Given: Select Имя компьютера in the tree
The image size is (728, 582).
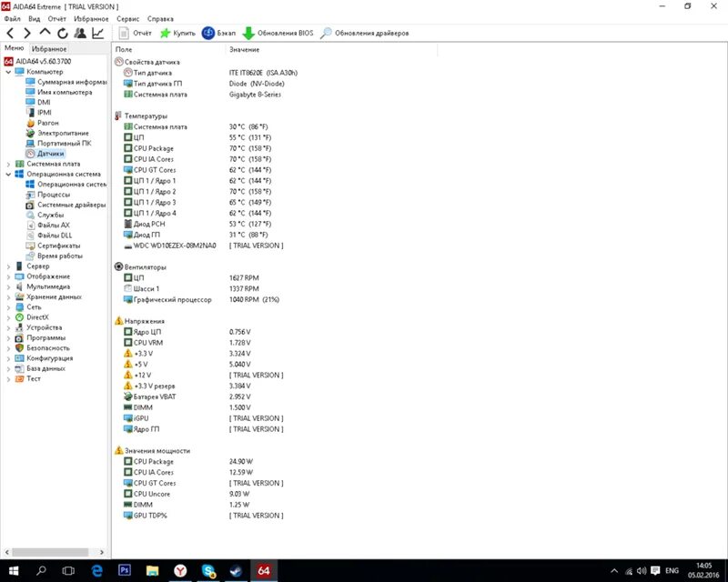Looking at the screenshot, I should pos(59,93).
